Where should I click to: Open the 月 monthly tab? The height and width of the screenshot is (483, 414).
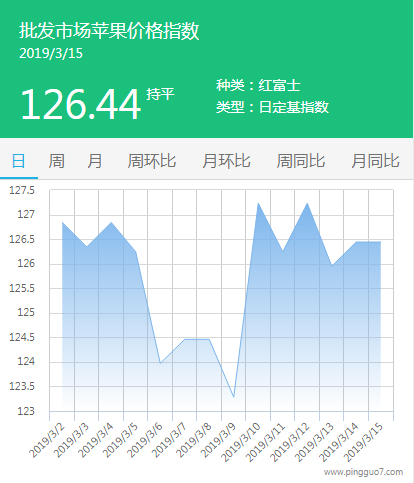(x=95, y=161)
